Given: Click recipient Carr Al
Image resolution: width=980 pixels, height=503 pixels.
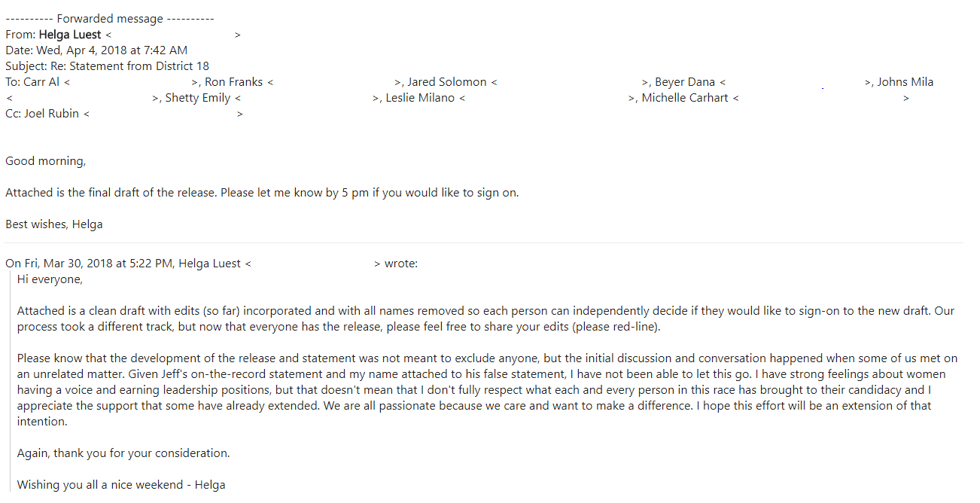Looking at the screenshot, I should [x=41, y=82].
